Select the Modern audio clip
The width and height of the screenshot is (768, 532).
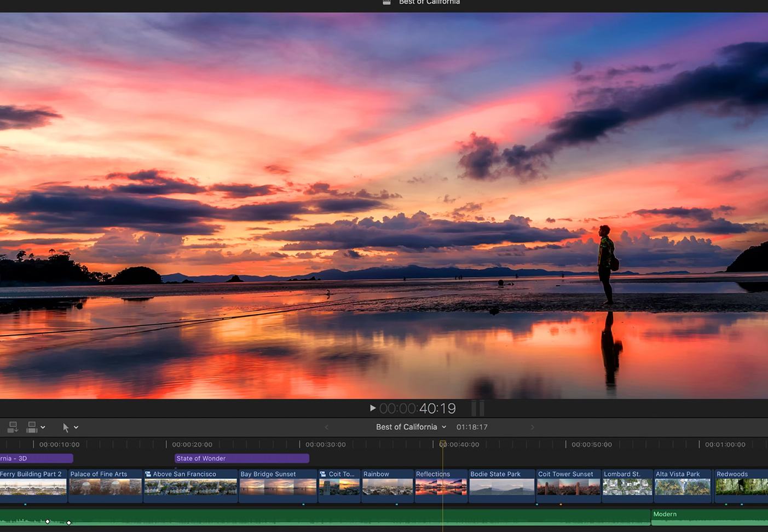pos(709,517)
